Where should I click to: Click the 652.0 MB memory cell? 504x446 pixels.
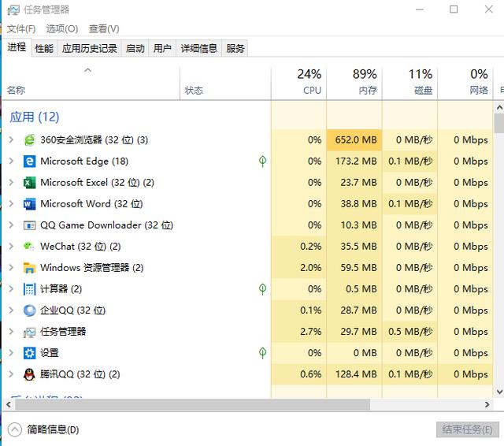click(x=354, y=140)
